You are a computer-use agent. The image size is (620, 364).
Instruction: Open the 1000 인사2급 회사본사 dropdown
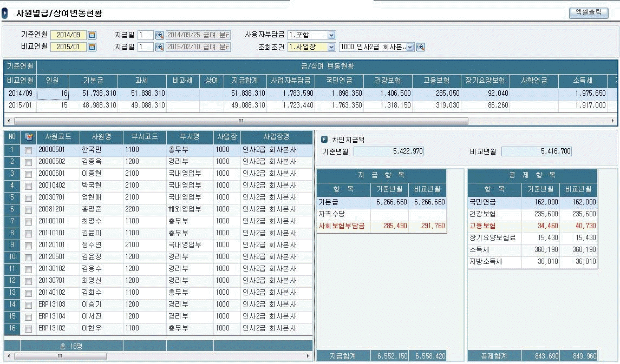click(x=410, y=47)
